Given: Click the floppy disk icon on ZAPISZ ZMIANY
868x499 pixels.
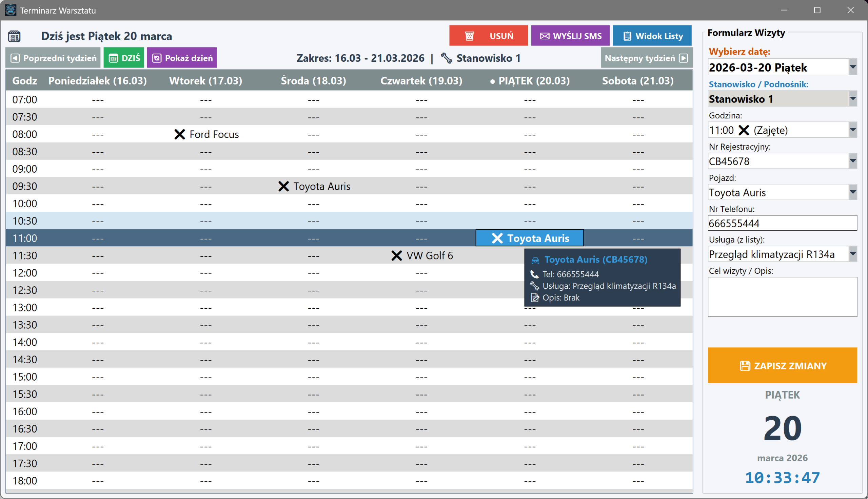Looking at the screenshot, I should pyautogui.click(x=745, y=366).
